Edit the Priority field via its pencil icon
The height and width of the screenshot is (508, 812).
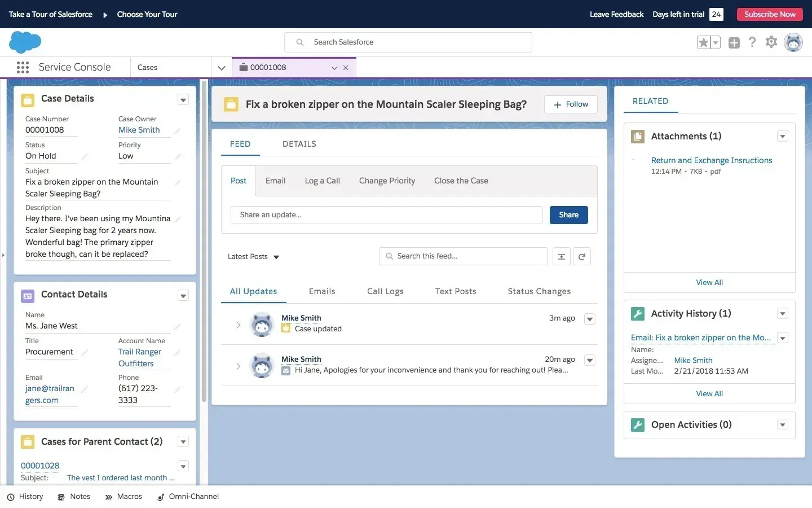click(179, 157)
